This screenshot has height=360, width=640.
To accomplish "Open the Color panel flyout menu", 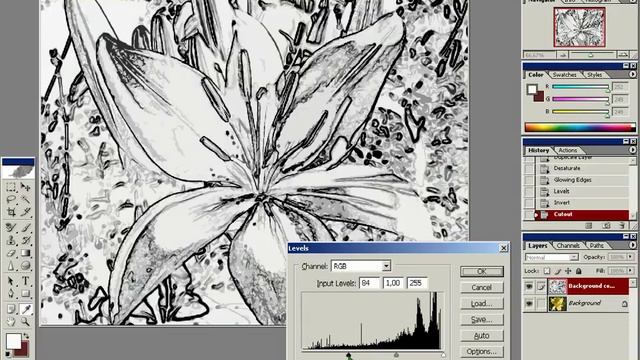I will pos(632,75).
